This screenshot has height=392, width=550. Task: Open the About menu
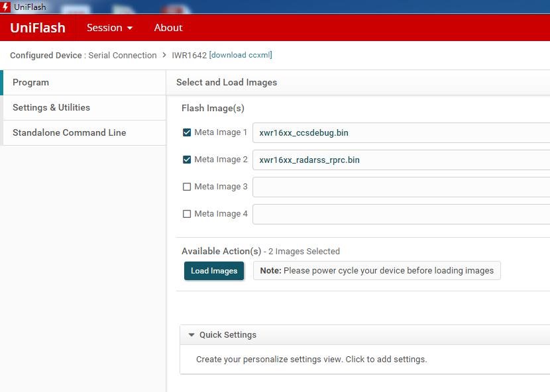pos(168,28)
